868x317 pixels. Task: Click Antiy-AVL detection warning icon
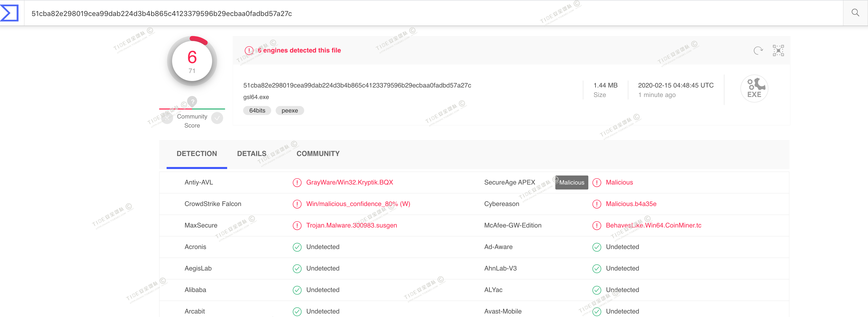[x=297, y=182]
